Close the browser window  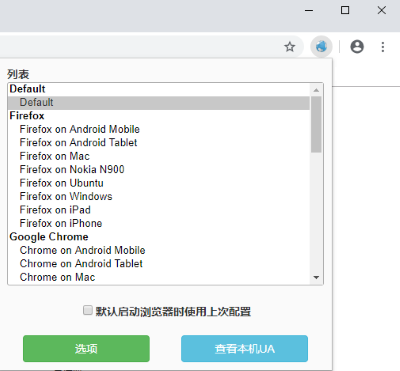point(382,10)
